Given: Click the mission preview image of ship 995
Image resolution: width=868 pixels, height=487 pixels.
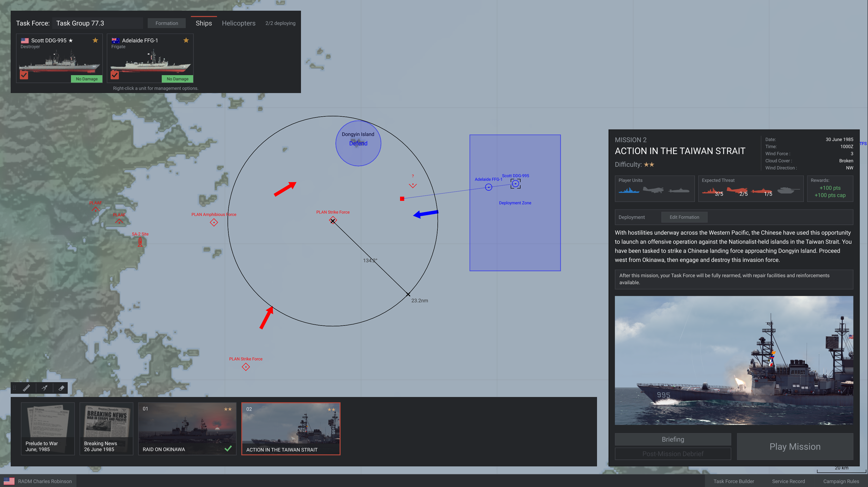Looking at the screenshot, I should [734, 360].
